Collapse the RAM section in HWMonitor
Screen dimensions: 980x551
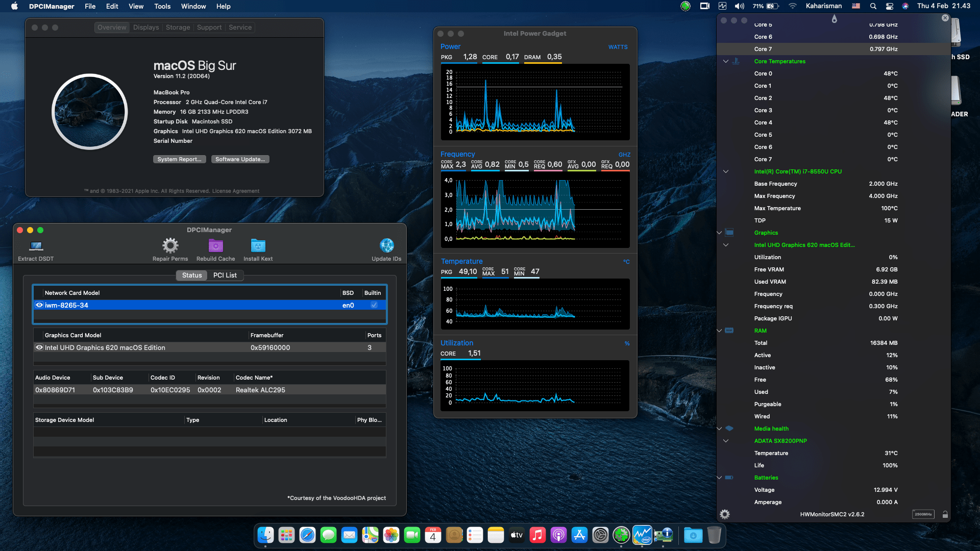(x=719, y=330)
